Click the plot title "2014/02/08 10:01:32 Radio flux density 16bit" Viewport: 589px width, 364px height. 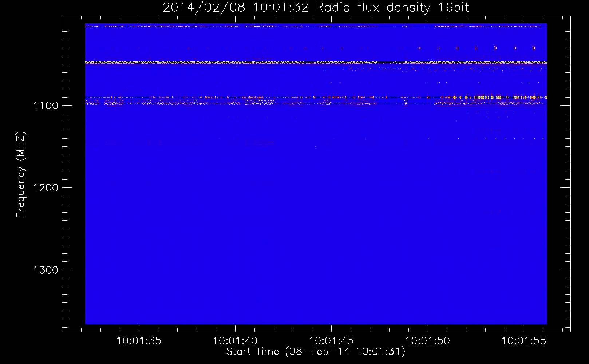(x=316, y=8)
